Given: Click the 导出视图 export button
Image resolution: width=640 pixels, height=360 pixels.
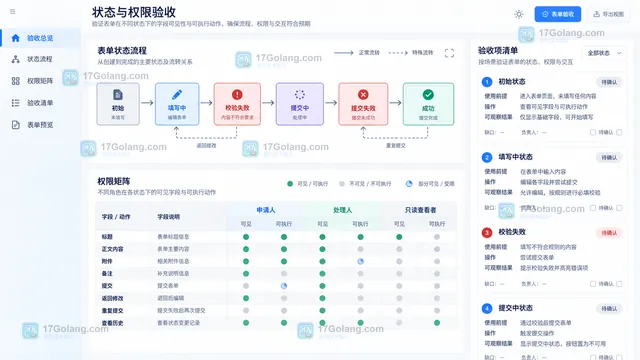Looking at the screenshot, I should pyautogui.click(x=608, y=14).
